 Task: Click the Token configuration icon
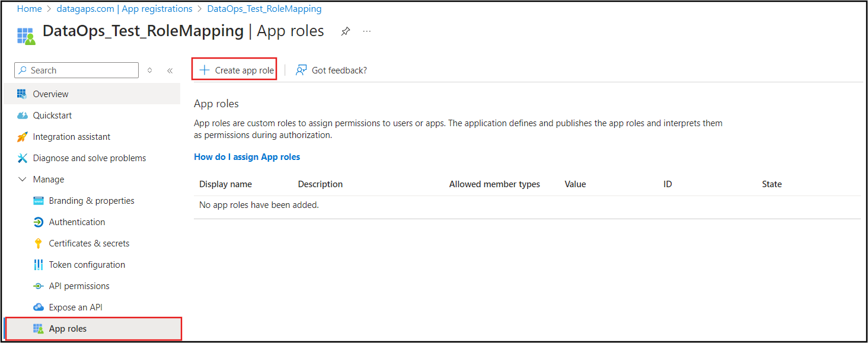pos(39,265)
